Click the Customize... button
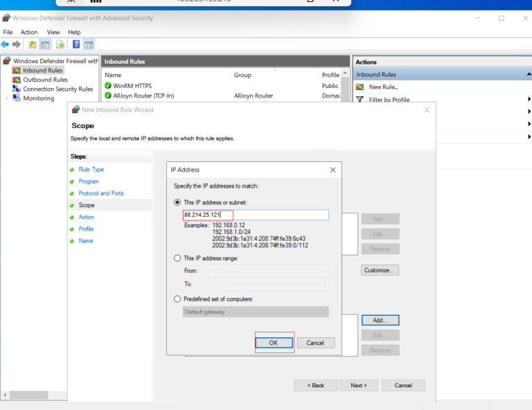Viewport: 532px width, 410px height. click(x=380, y=270)
